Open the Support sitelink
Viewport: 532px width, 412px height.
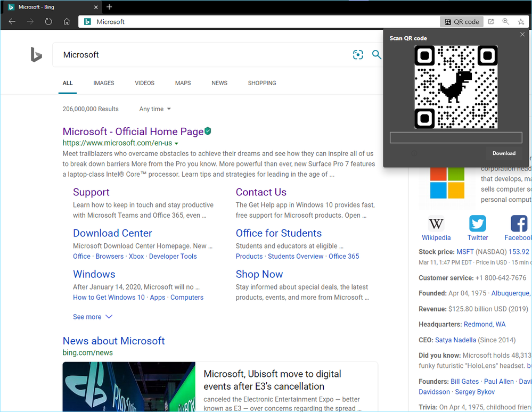[x=91, y=192]
